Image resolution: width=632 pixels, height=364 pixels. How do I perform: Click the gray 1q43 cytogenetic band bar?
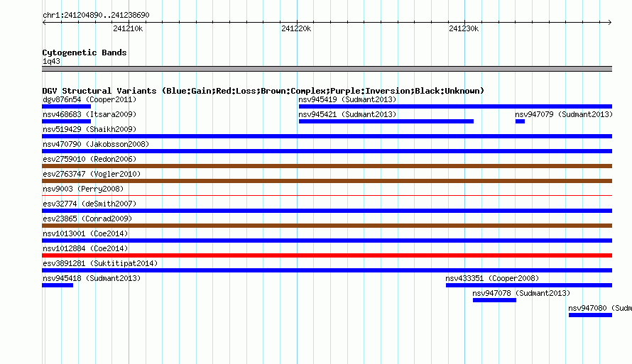coord(327,69)
